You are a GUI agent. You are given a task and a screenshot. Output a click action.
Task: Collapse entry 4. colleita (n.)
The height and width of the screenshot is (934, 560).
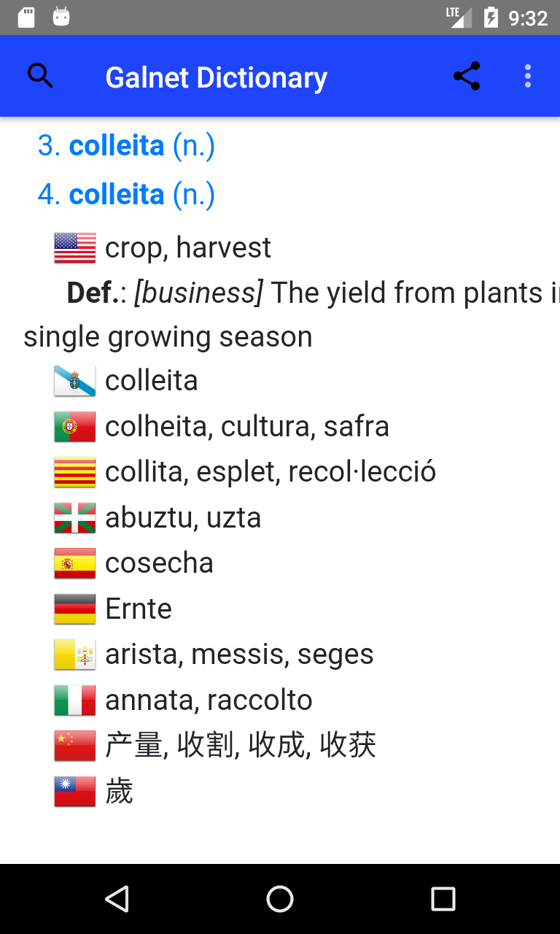click(126, 195)
